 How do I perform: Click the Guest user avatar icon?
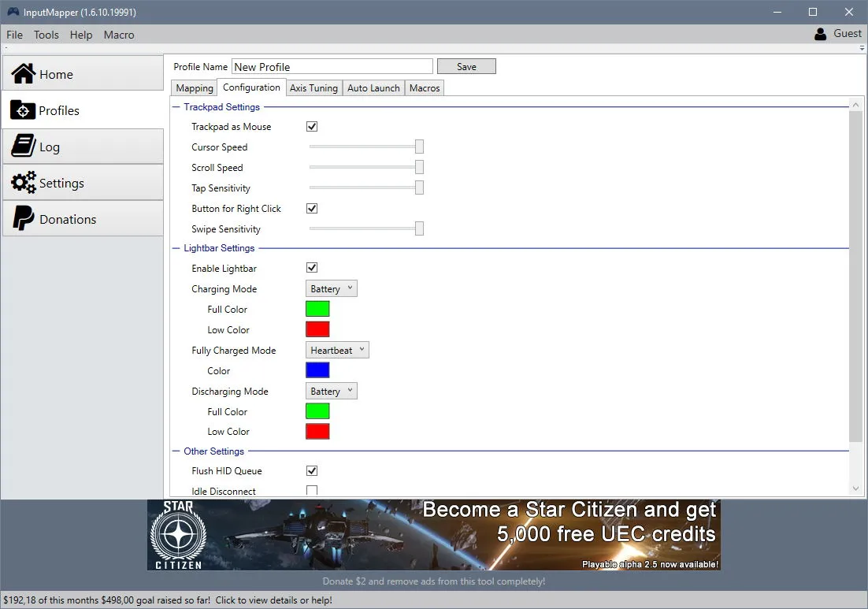point(821,34)
